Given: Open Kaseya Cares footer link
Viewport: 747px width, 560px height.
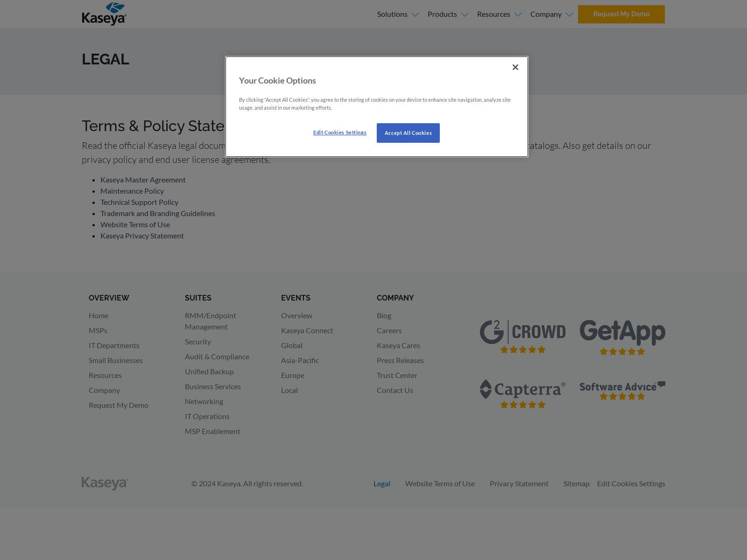Looking at the screenshot, I should point(398,345).
